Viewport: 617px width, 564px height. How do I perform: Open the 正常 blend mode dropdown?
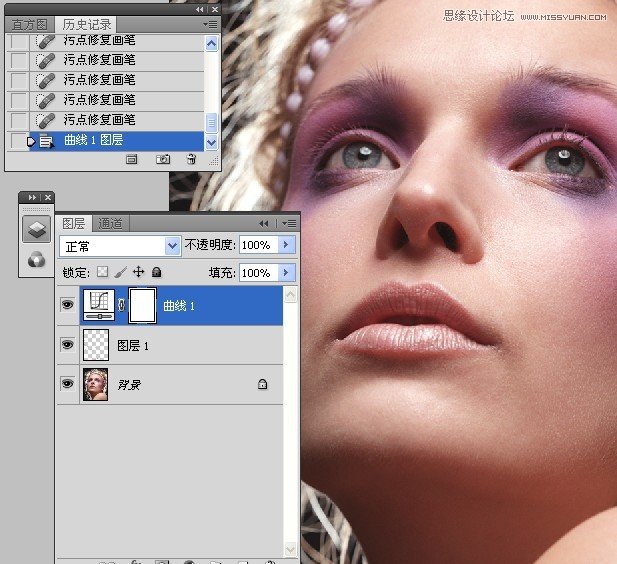[x=119, y=245]
